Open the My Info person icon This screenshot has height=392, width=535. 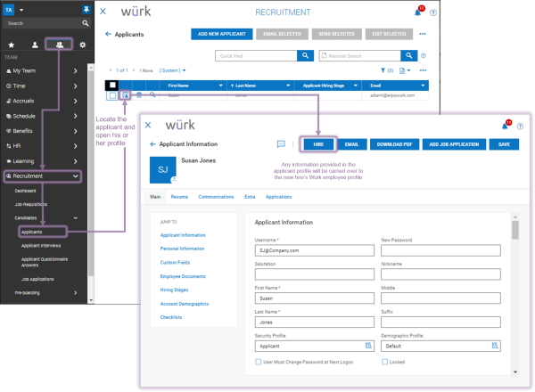(x=35, y=45)
